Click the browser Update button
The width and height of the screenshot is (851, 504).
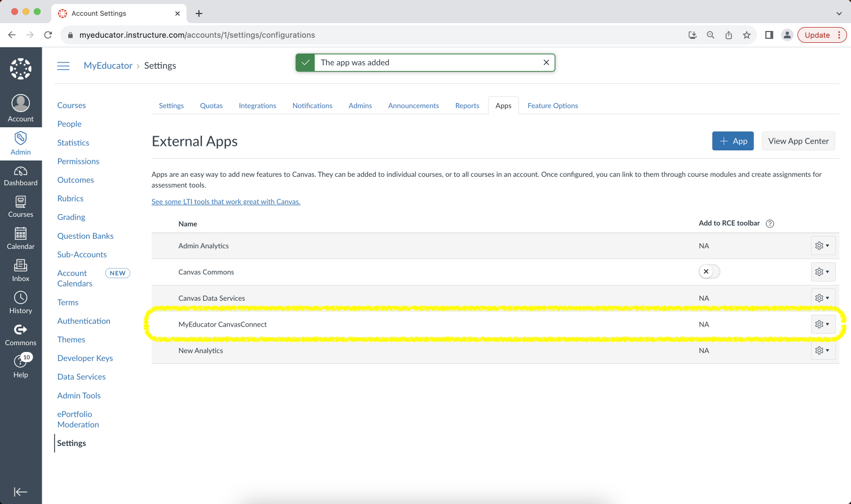[822, 35]
